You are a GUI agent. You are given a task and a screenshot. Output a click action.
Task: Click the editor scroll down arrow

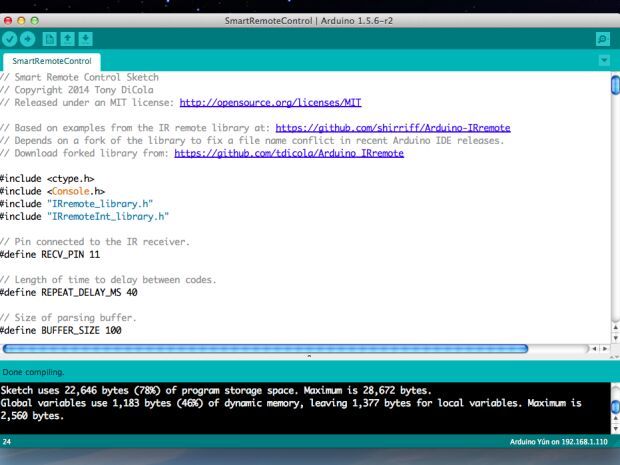pos(615,338)
